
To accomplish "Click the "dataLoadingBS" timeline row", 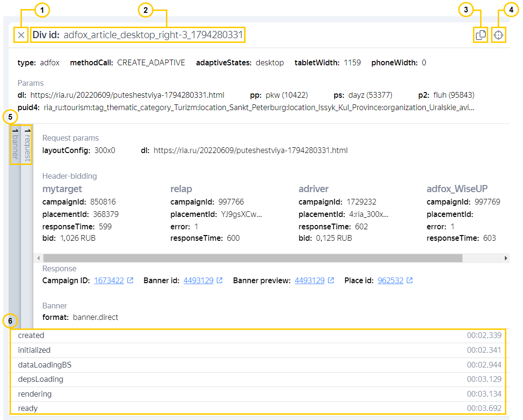I will tap(257, 365).
